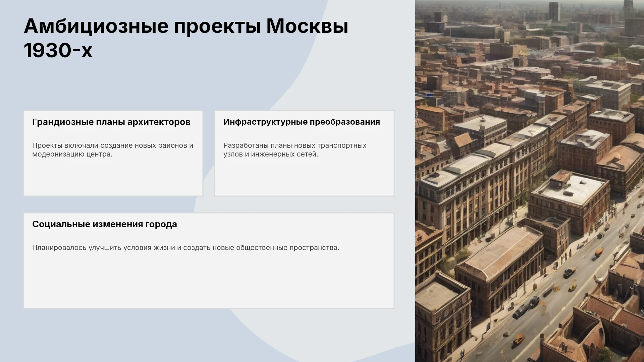The width and height of the screenshot is (644, 362).
Task: Click the text 'модернизацию центра.'
Action: coord(72,154)
